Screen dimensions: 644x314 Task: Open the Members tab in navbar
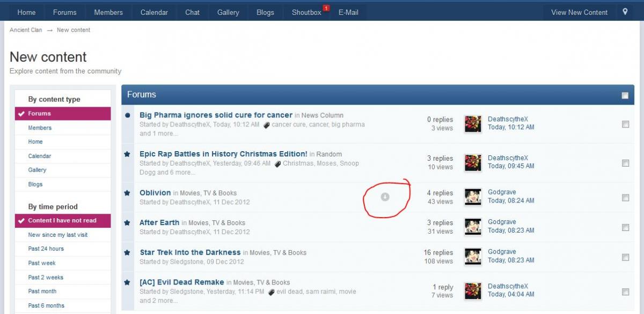(108, 12)
